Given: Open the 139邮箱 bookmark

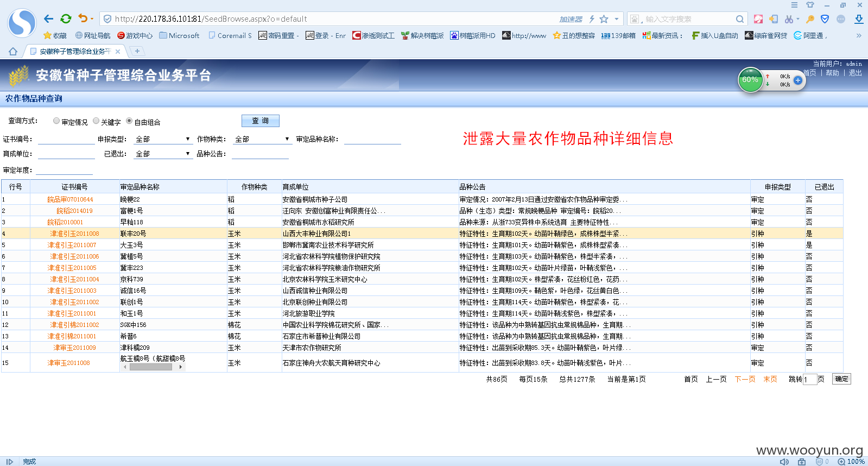Looking at the screenshot, I should point(618,35).
